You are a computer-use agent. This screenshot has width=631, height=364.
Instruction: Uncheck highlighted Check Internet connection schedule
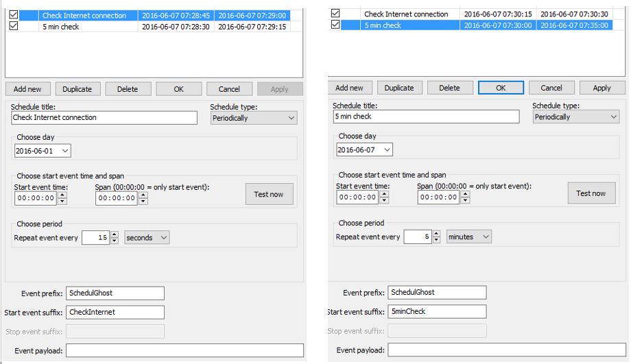[x=14, y=15]
